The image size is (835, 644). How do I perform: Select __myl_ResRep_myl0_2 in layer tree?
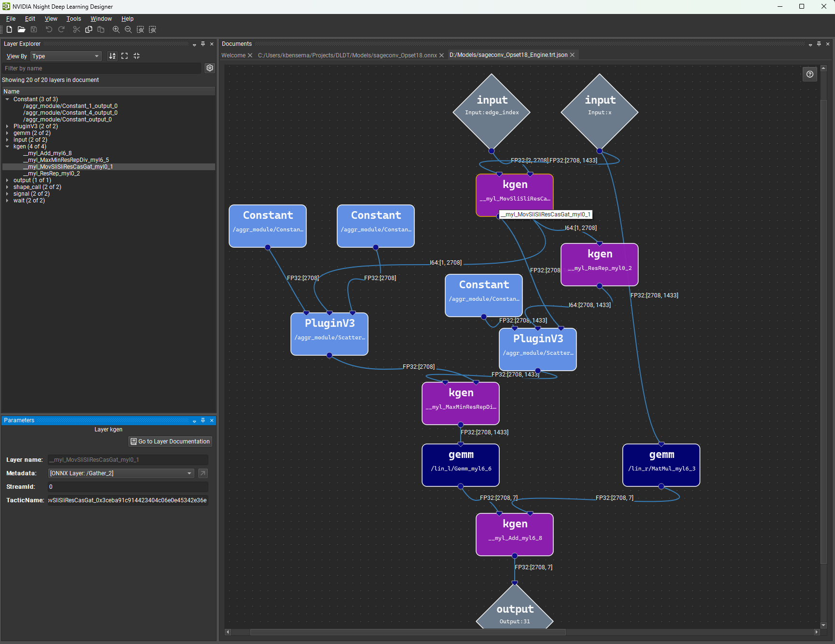coord(52,174)
